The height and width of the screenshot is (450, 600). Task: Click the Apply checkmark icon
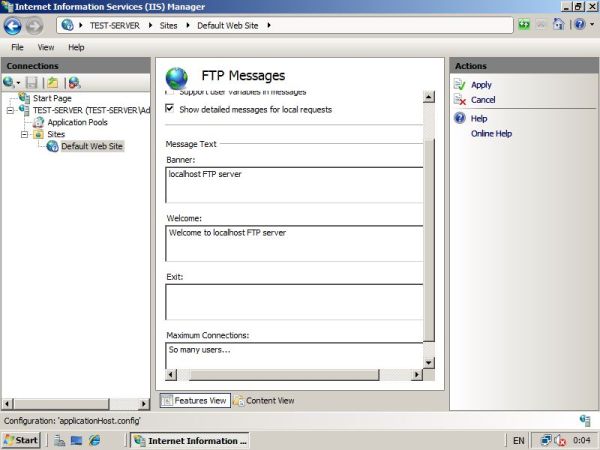pyautogui.click(x=460, y=84)
